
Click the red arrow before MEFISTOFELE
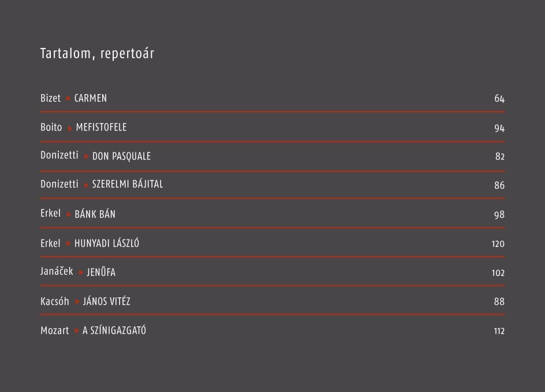[x=70, y=128]
